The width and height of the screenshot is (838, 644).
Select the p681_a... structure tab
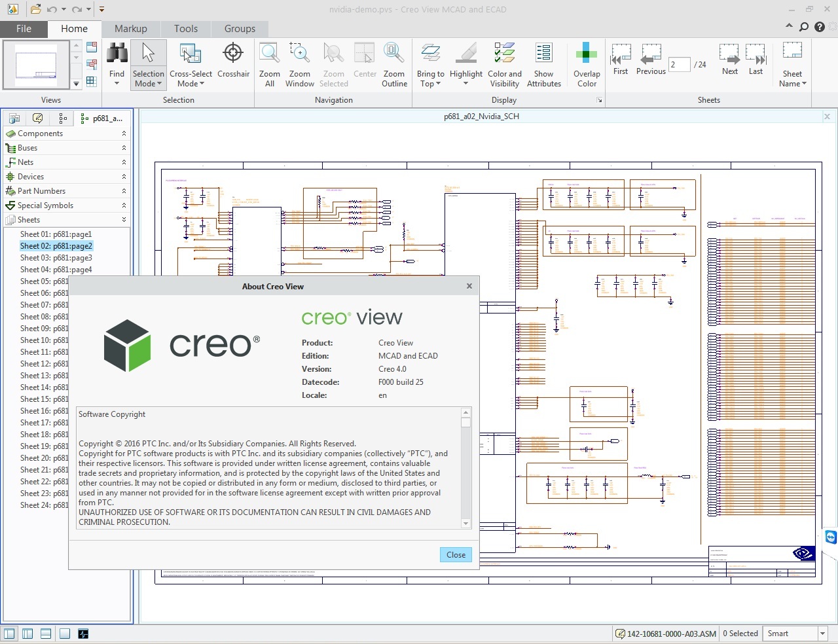click(x=101, y=118)
